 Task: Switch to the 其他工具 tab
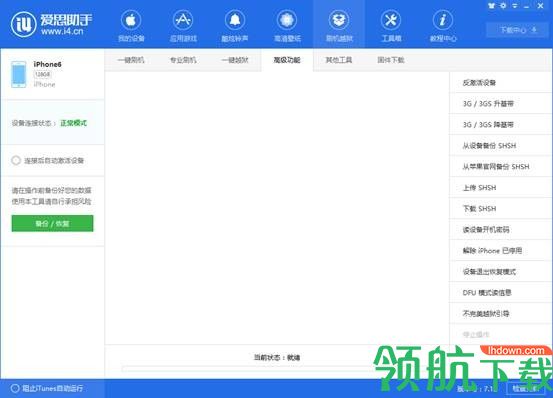(339, 60)
